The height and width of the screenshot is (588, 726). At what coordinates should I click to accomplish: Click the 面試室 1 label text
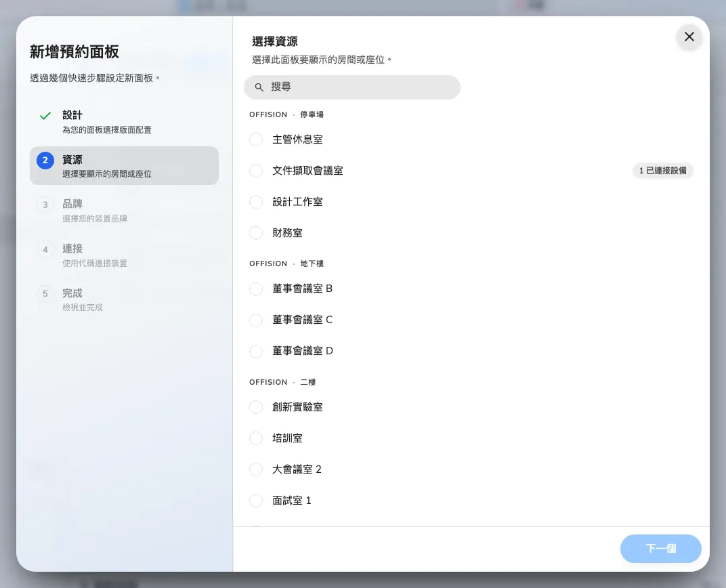click(x=292, y=501)
